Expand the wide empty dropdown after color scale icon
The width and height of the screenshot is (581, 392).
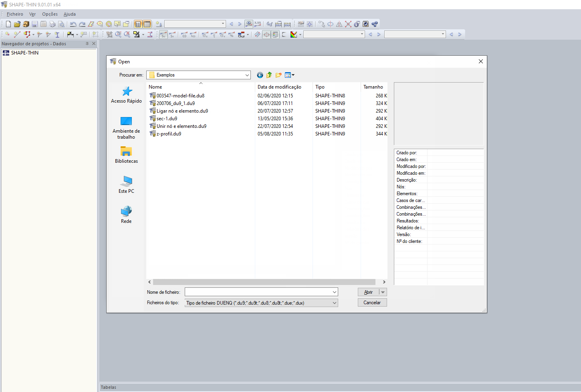[362, 34]
